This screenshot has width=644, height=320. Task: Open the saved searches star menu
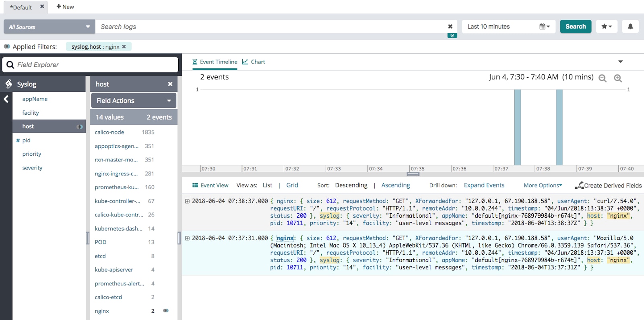(x=606, y=27)
